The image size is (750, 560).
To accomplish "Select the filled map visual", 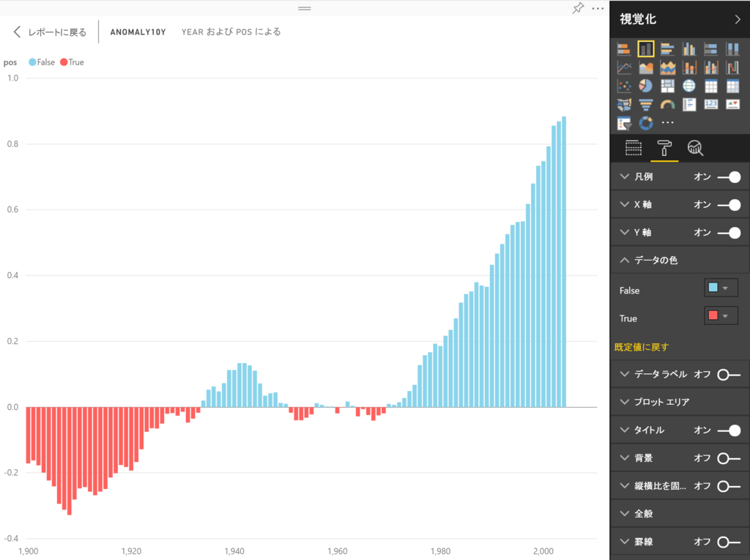I will point(624,105).
